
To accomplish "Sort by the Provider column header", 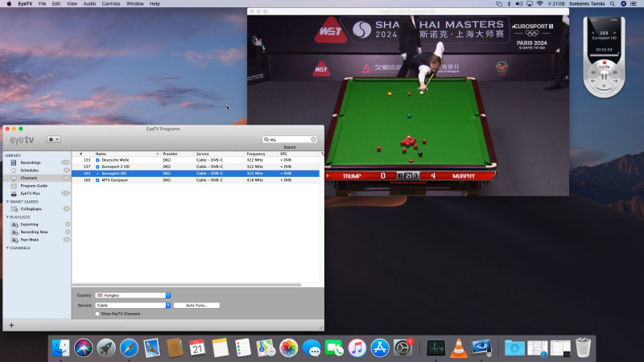I will [x=177, y=154].
